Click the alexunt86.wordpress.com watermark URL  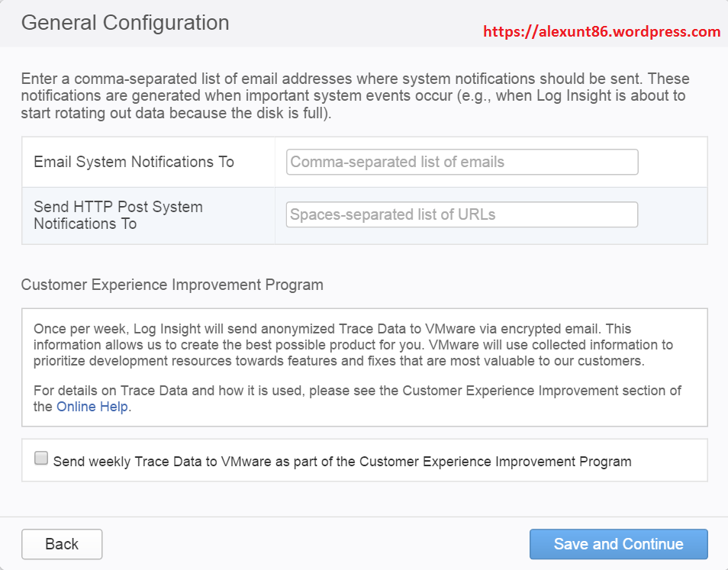point(601,31)
